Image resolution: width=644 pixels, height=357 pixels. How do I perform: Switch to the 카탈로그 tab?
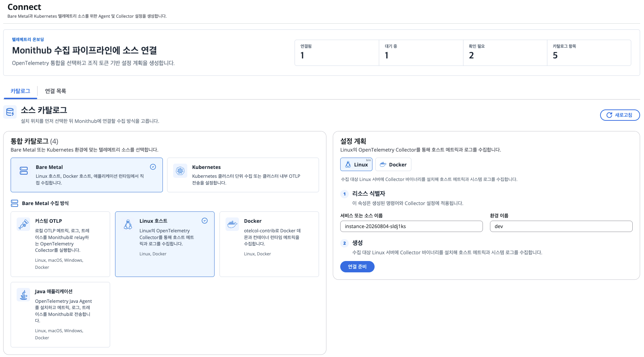pos(20,91)
